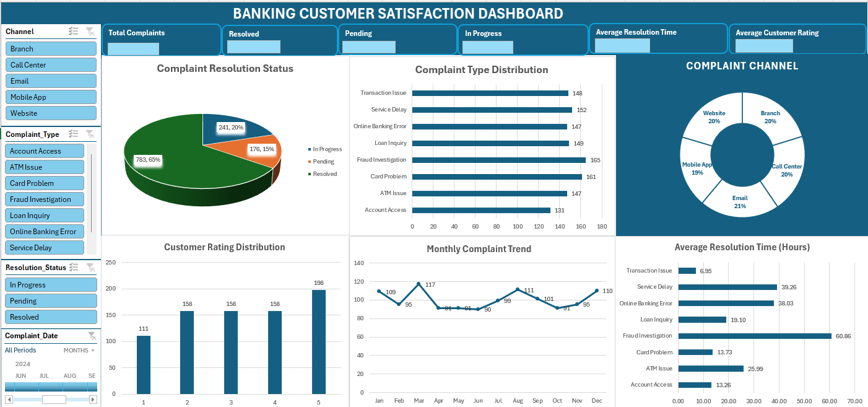Click the Resolved legend entry
Viewport: 868px width, 407px height.
tap(323, 174)
